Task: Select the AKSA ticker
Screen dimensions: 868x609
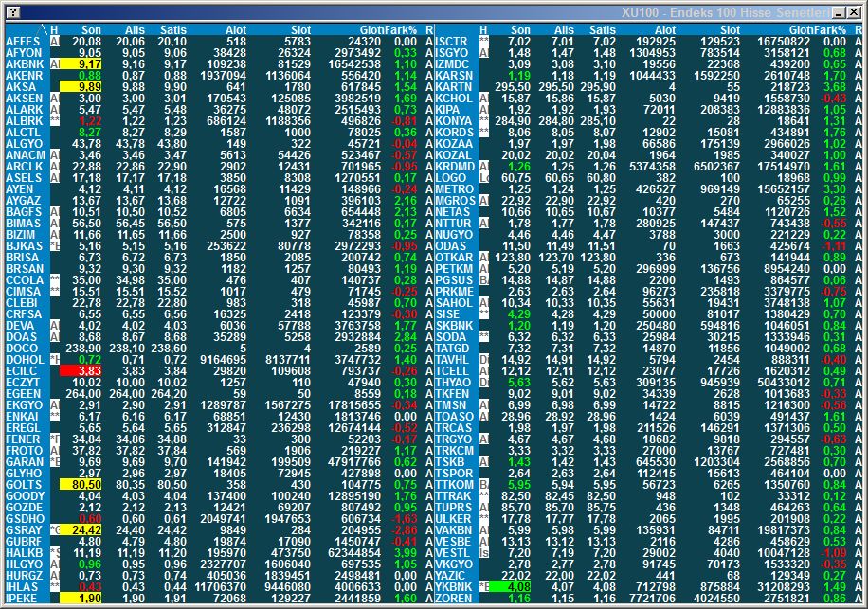Action: [21, 87]
